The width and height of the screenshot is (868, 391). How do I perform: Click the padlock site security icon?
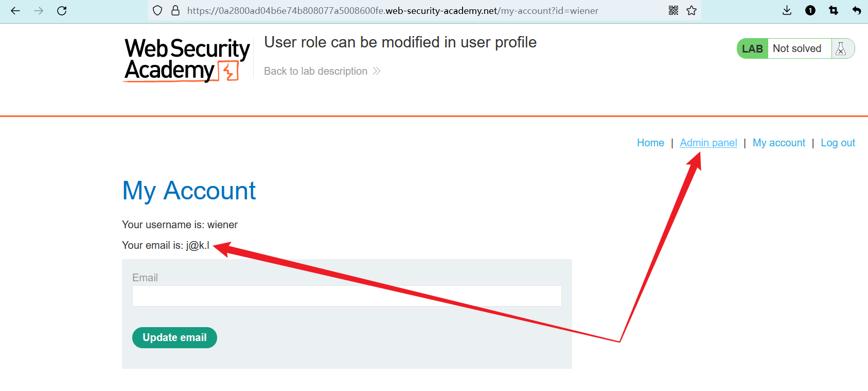[x=175, y=10]
